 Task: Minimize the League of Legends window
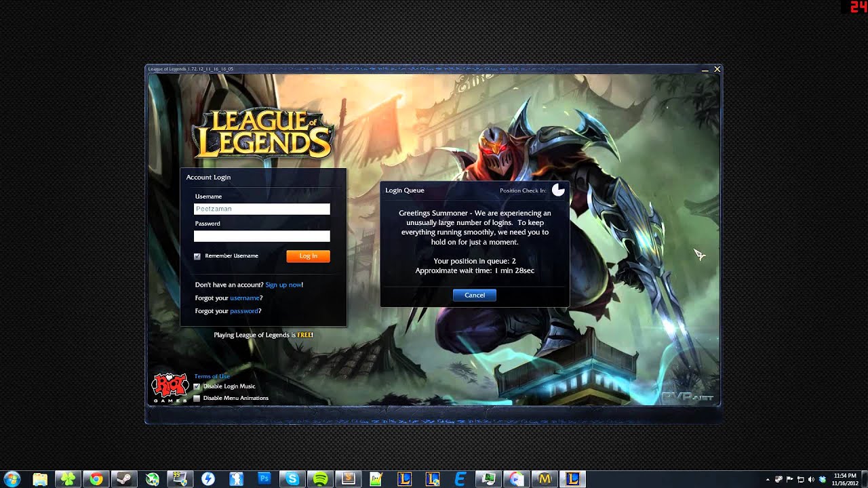pyautogui.click(x=705, y=69)
